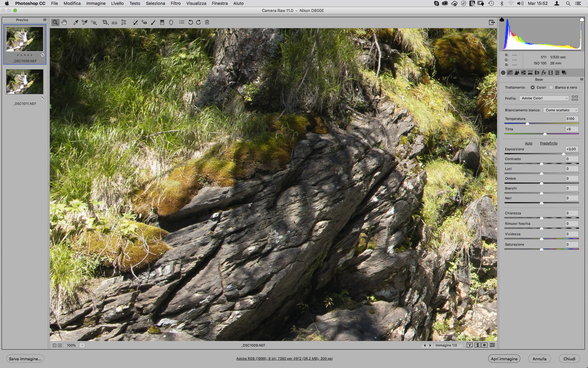This screenshot has width=588, height=368.
Task: Open the Filtro menu
Action: pyautogui.click(x=175, y=3)
